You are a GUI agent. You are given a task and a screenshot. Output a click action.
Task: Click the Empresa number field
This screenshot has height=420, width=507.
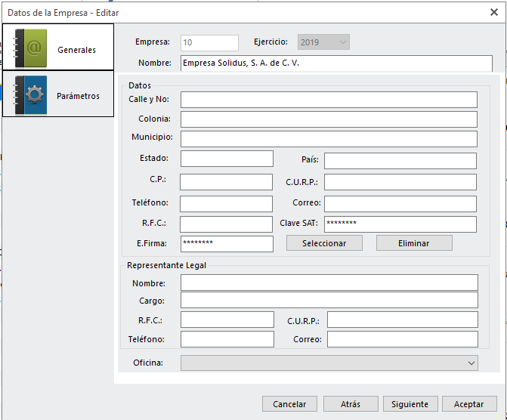coord(209,43)
